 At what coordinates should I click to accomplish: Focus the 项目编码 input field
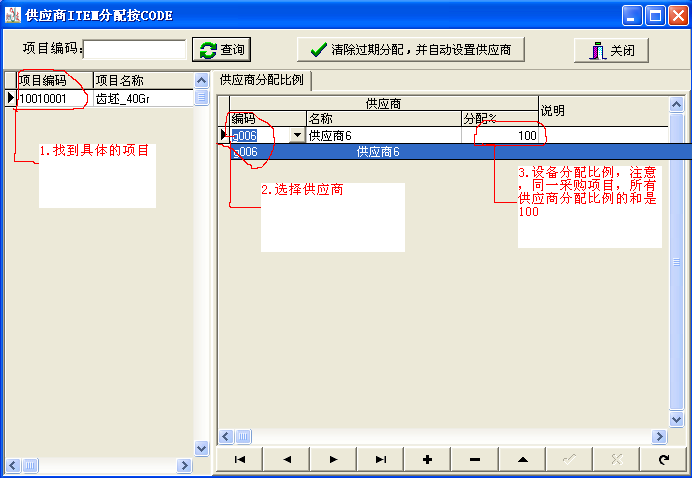pos(135,49)
